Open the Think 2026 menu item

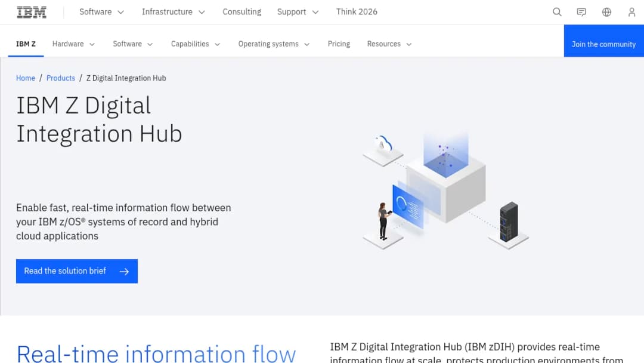pyautogui.click(x=357, y=12)
